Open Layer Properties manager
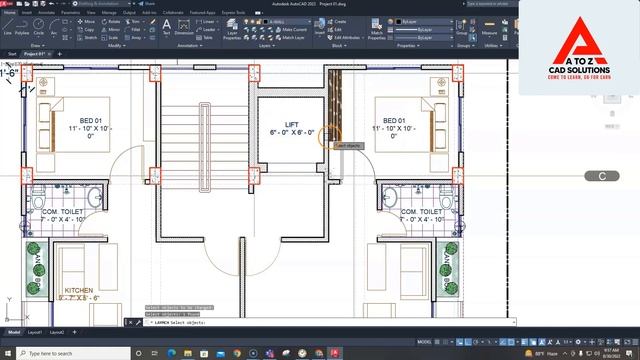This screenshot has height=360, width=640. point(232,29)
